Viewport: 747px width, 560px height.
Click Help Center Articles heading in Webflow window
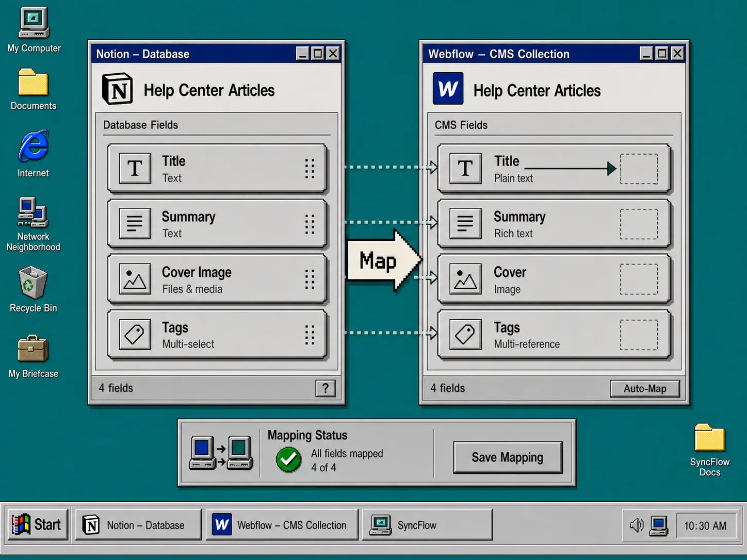(x=537, y=91)
